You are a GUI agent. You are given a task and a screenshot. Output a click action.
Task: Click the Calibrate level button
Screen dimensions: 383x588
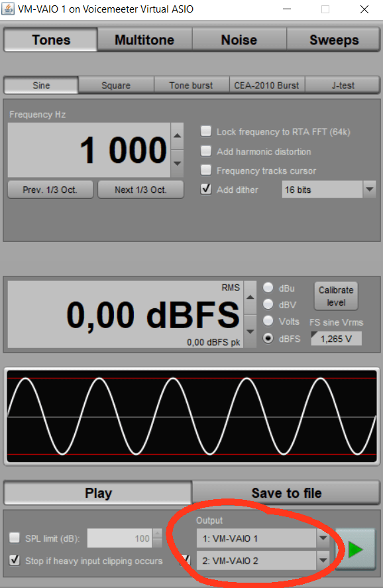coord(336,296)
